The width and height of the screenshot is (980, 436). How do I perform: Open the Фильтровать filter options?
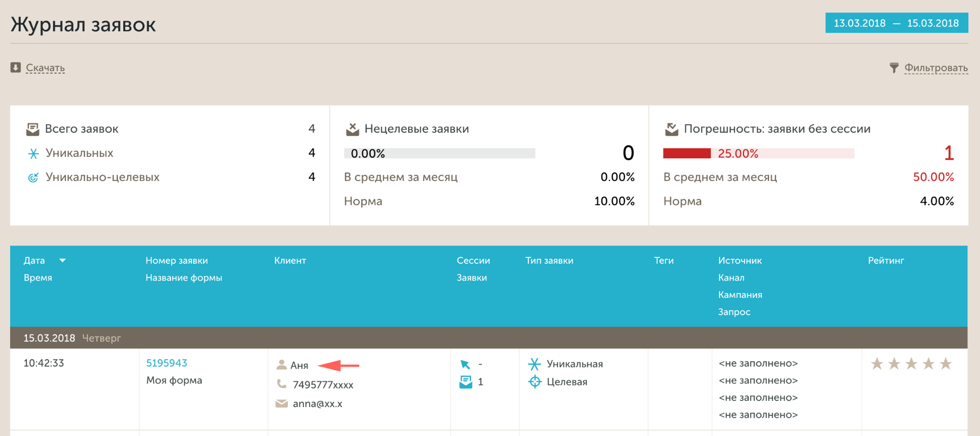(936, 68)
